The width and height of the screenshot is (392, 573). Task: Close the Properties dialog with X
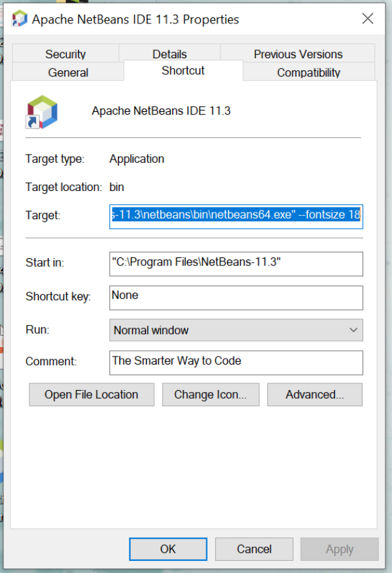[367, 18]
